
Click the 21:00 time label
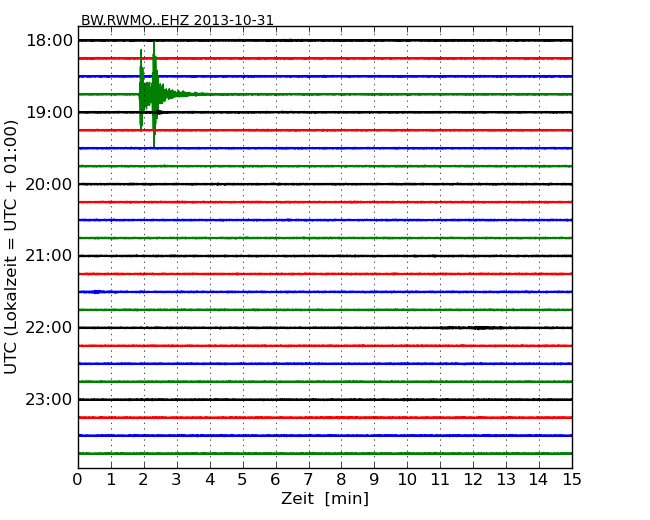click(x=49, y=256)
